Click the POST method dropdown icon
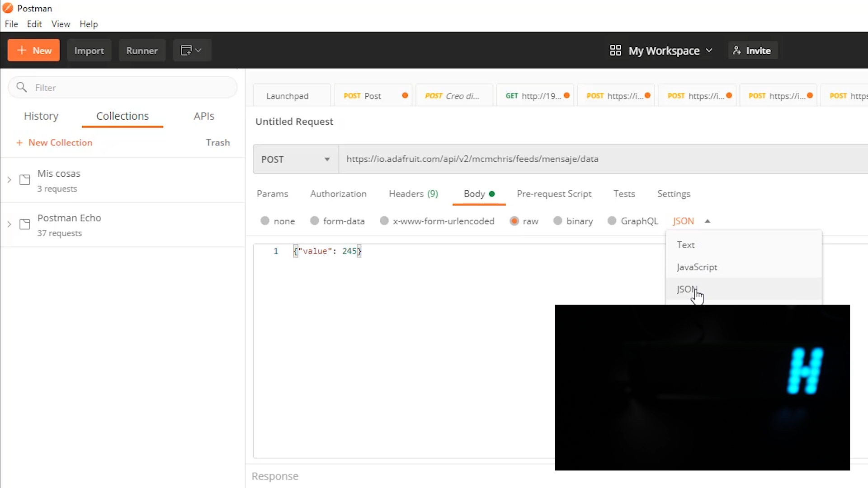868x488 pixels. coord(327,159)
